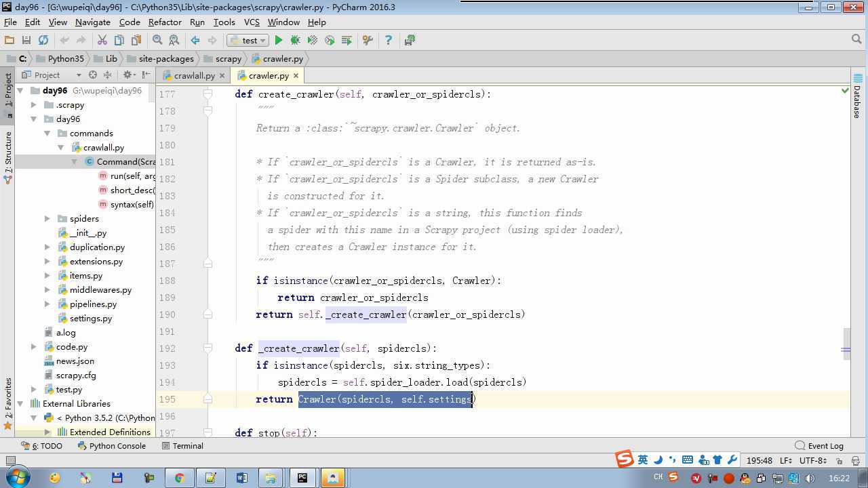Open Settings with the wrench icon
The height and width of the screenshot is (488, 868).
[x=368, y=41]
